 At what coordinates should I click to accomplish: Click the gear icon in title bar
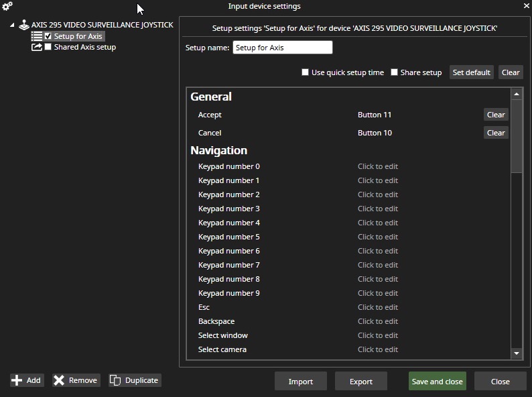pos(7,7)
